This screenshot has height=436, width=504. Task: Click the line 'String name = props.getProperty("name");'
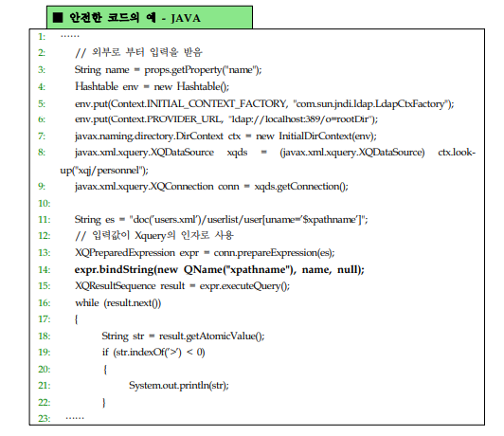[x=168, y=70]
